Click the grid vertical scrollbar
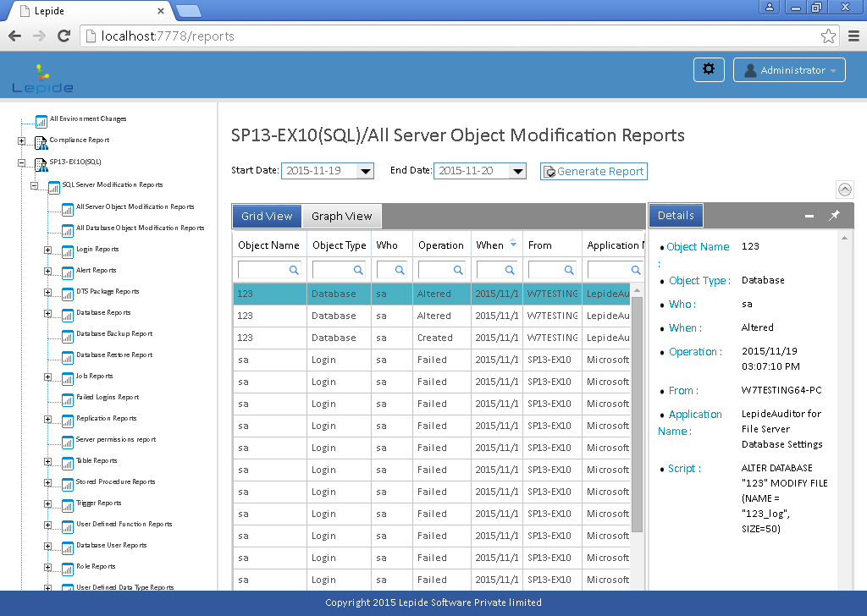 click(637, 415)
